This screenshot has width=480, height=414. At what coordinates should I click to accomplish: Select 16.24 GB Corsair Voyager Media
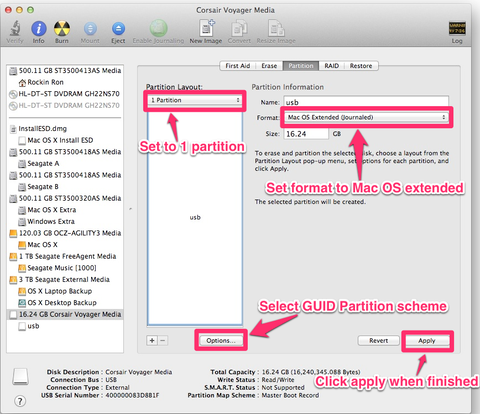click(65, 315)
